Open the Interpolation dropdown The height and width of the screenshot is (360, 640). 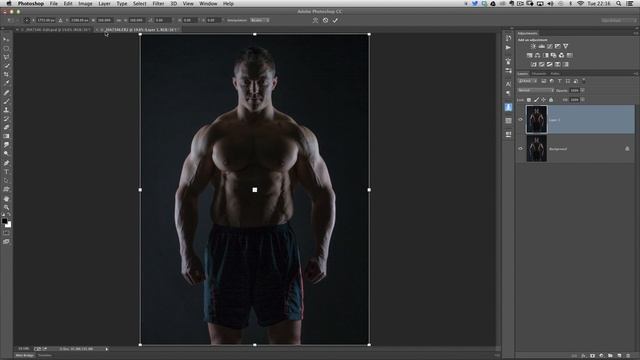click(260, 20)
